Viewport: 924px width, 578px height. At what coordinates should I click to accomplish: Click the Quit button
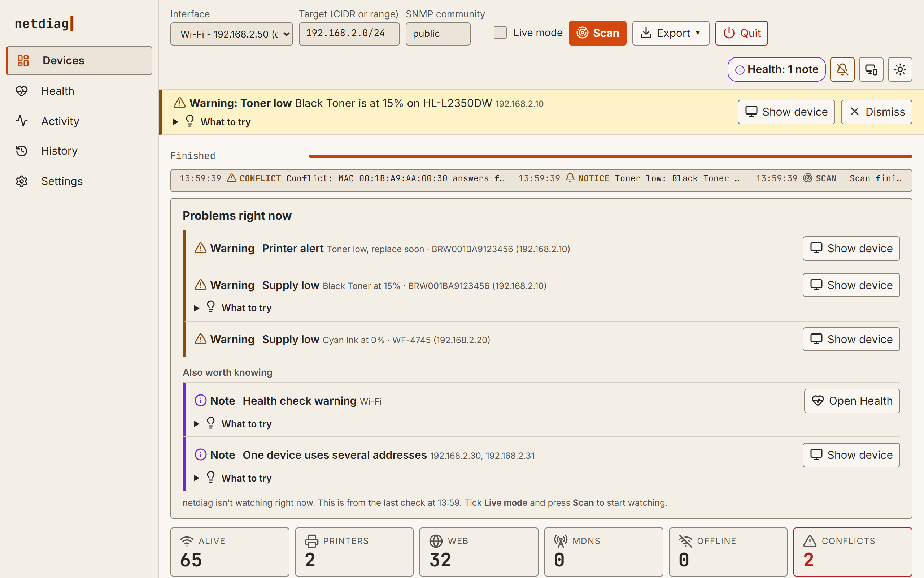[x=741, y=33]
